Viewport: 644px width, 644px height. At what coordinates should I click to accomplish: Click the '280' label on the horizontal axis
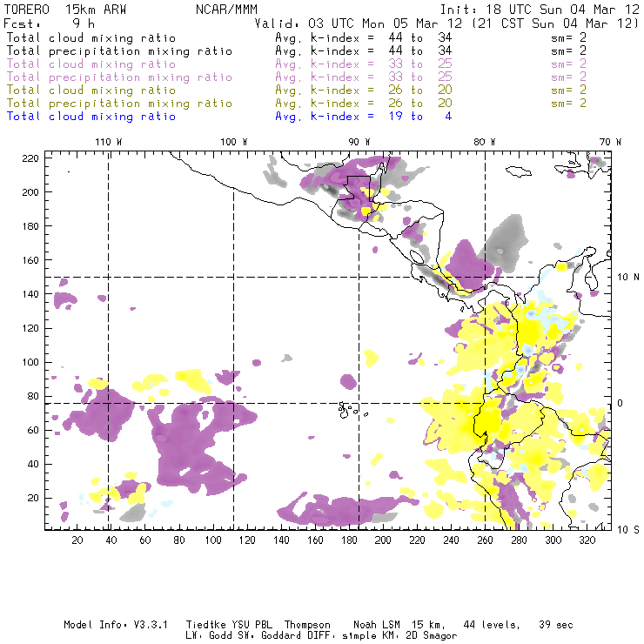tap(520, 540)
